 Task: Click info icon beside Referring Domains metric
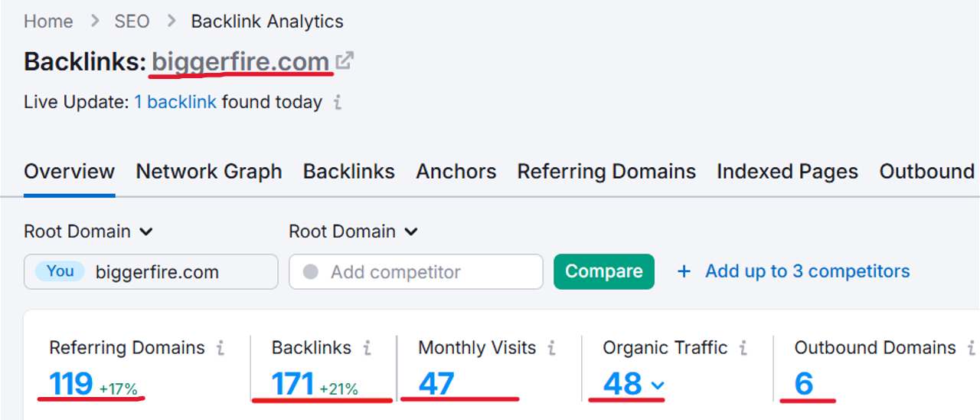tap(220, 348)
